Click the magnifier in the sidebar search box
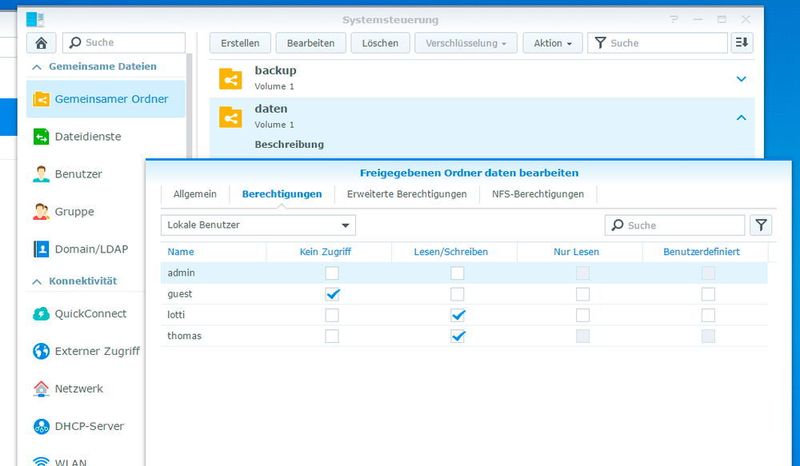Image resolution: width=800 pixels, height=466 pixels. (75, 43)
